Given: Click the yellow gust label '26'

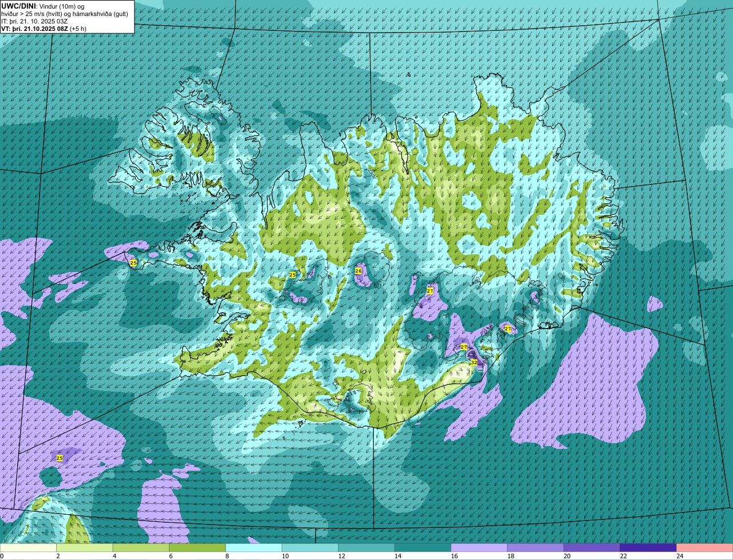Looking at the screenshot, I should tap(358, 270).
